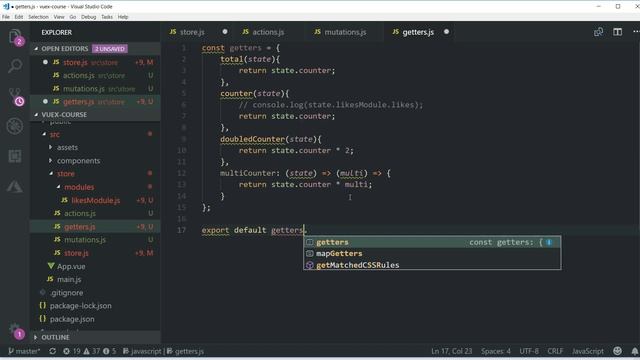Click the notification bell icon
The width and height of the screenshot is (640, 360).
click(x=635, y=351)
